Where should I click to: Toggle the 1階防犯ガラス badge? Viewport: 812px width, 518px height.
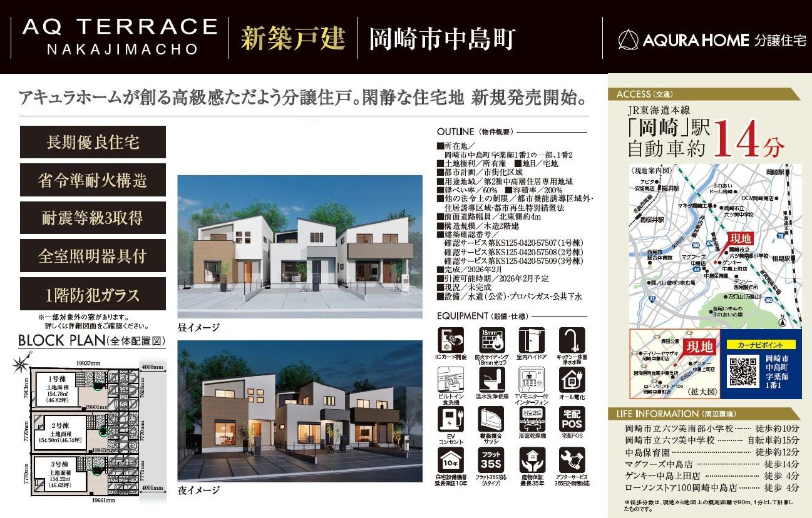pyautogui.click(x=93, y=293)
